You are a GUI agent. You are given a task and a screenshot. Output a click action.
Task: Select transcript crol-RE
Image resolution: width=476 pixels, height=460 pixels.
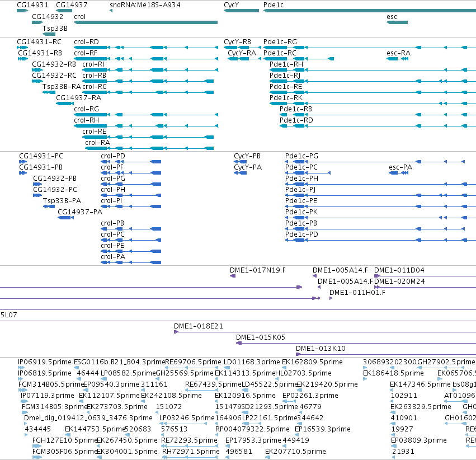pos(148,137)
